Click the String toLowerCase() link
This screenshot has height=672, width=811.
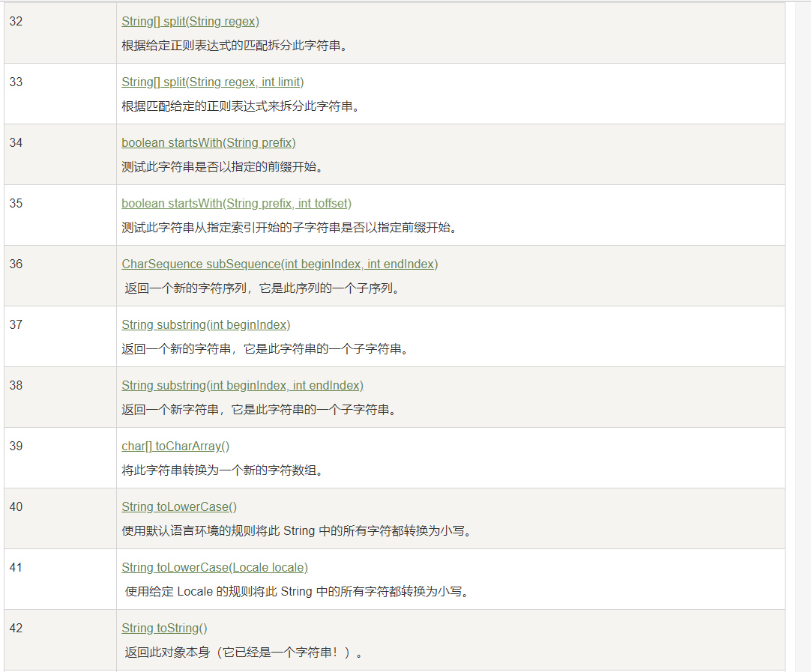(x=179, y=507)
